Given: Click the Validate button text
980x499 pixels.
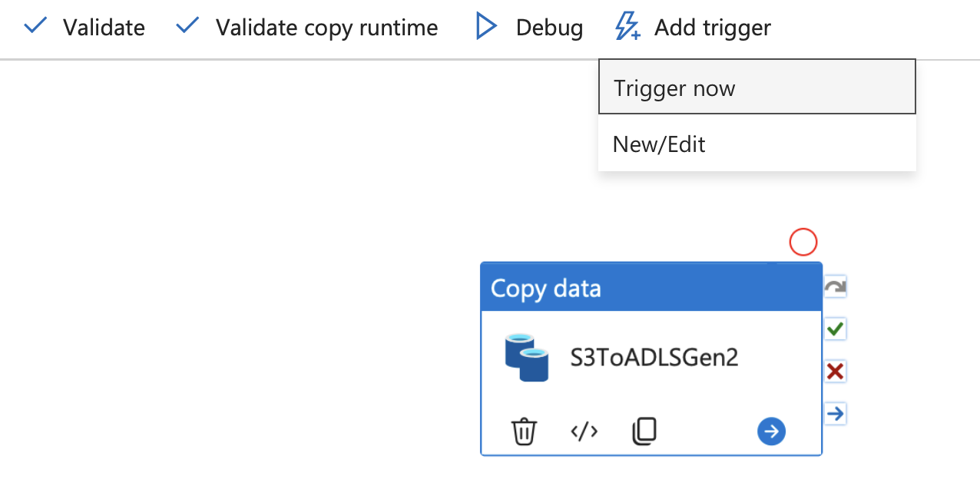Looking at the screenshot, I should pos(104,28).
